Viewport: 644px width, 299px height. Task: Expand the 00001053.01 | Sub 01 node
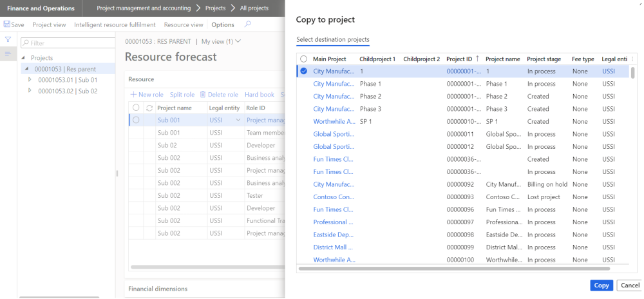point(30,80)
